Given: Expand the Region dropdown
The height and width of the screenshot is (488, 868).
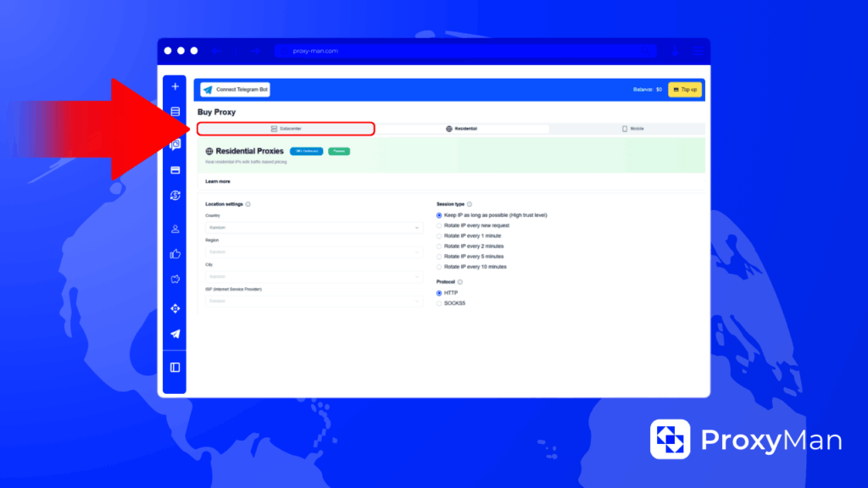Looking at the screenshot, I should point(314,252).
